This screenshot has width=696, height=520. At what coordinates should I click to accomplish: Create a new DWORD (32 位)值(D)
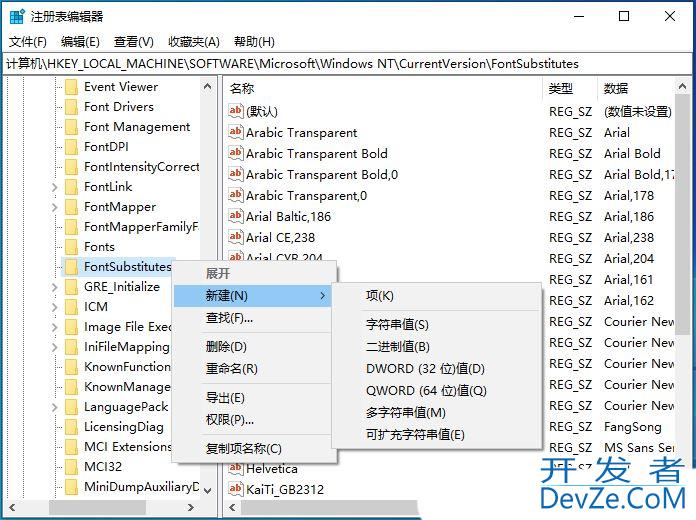click(437, 369)
